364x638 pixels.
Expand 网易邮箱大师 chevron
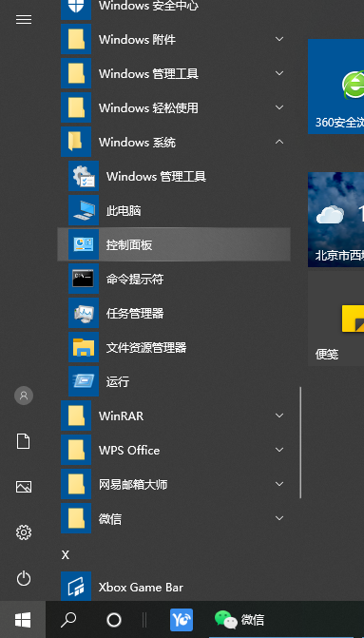coord(279,484)
